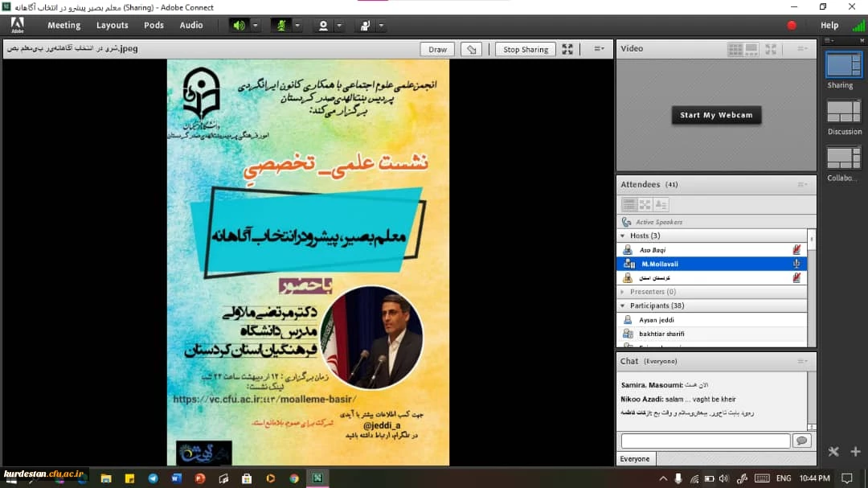The height and width of the screenshot is (488, 868).
Task: Click the Stop Sharing button
Action: click(x=525, y=49)
